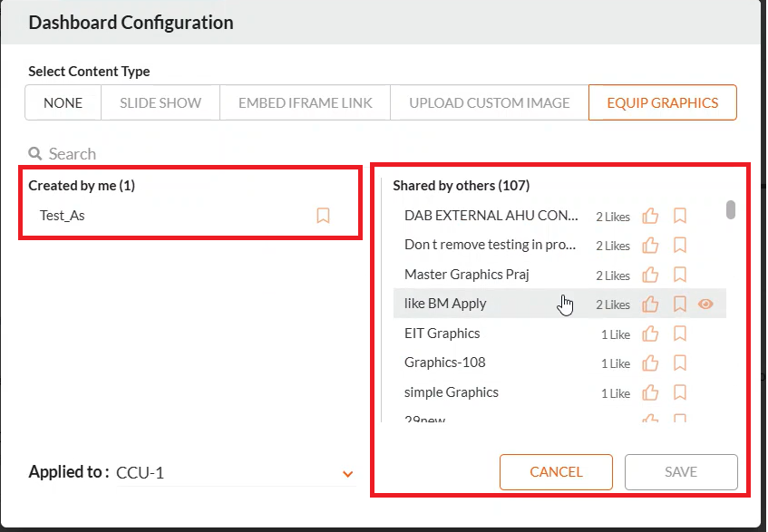Cancel the dashboard configuration
Screen dimensions: 768x532
[x=556, y=471]
